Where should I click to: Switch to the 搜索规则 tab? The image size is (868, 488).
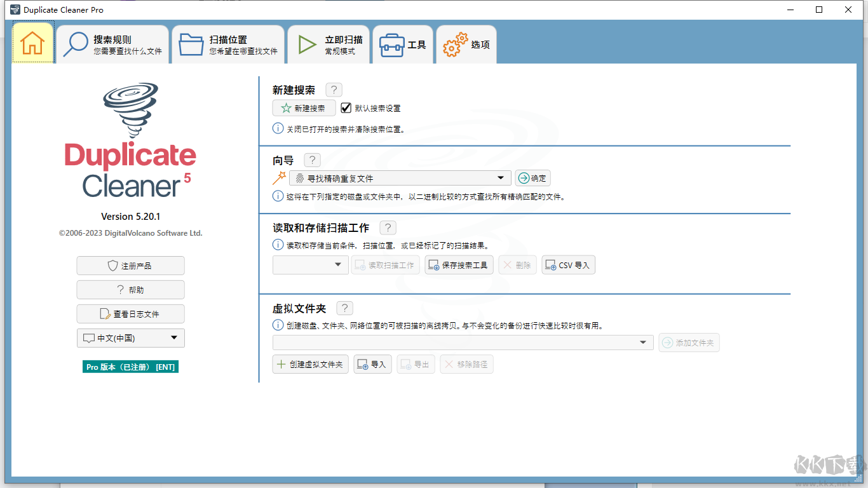pos(112,44)
